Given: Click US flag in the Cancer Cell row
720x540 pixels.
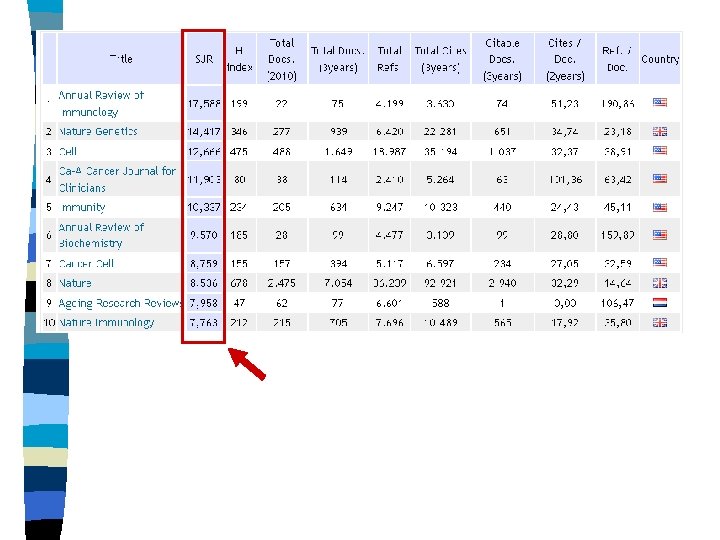Looking at the screenshot, I should tap(660, 262).
